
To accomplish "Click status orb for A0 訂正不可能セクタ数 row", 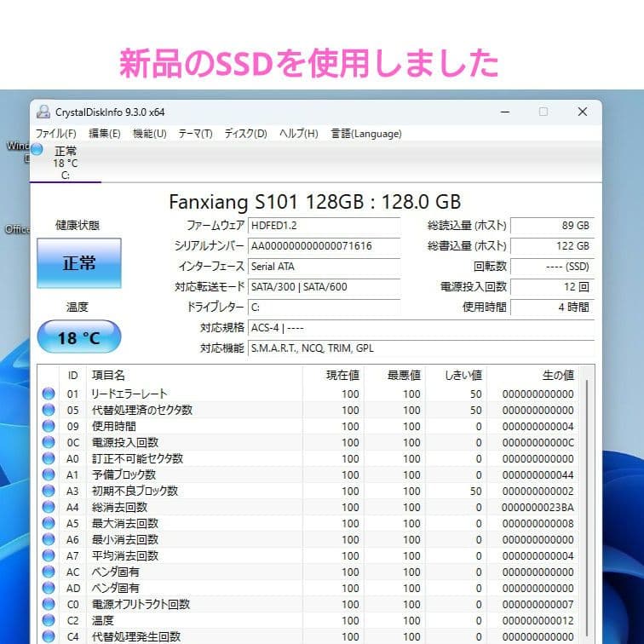I will point(49,458).
